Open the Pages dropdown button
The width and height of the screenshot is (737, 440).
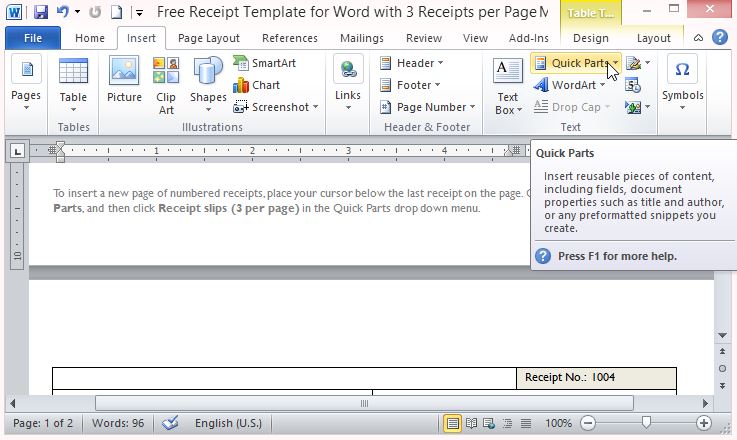point(26,83)
